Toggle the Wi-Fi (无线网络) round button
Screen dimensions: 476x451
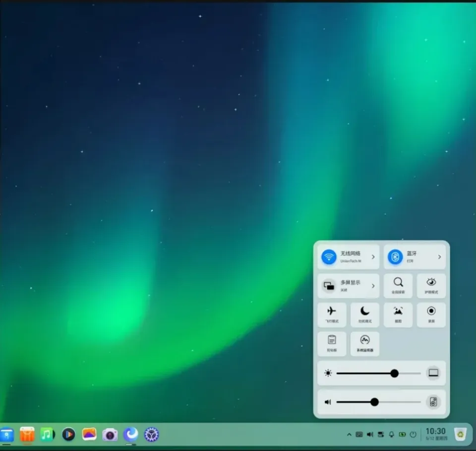pos(329,257)
